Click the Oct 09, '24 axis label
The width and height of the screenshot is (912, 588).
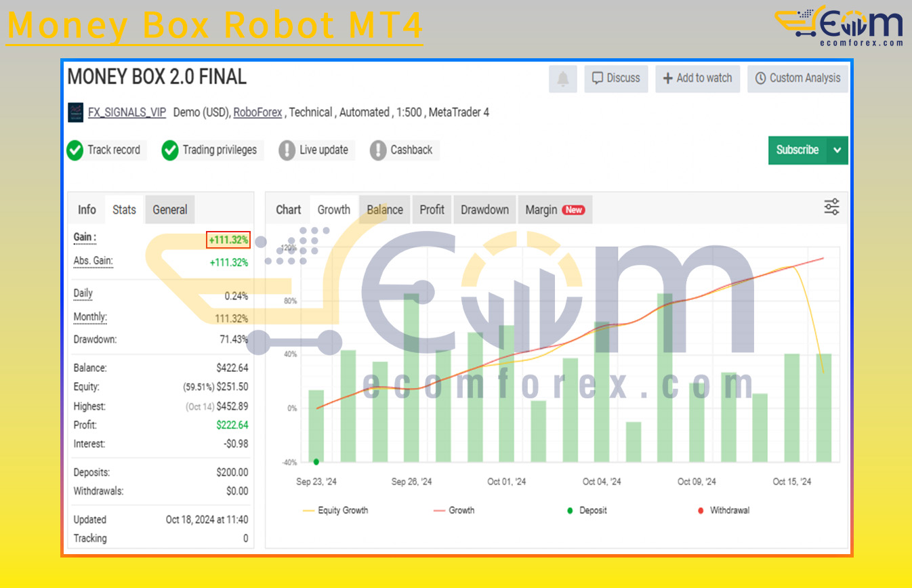pyautogui.click(x=697, y=482)
